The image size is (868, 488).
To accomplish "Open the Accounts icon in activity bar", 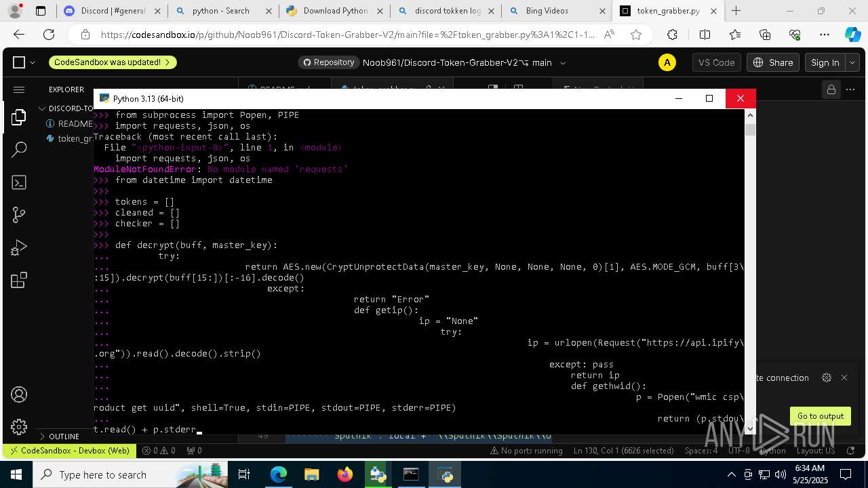I will click(x=19, y=394).
